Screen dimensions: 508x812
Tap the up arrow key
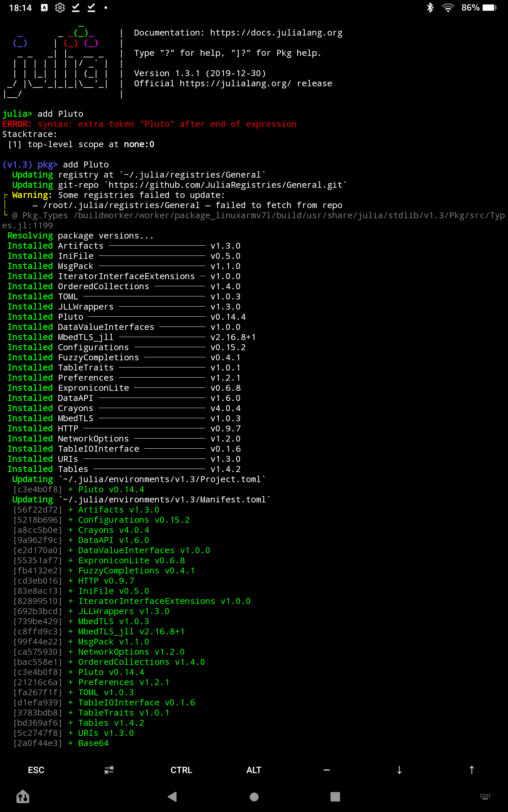472,770
